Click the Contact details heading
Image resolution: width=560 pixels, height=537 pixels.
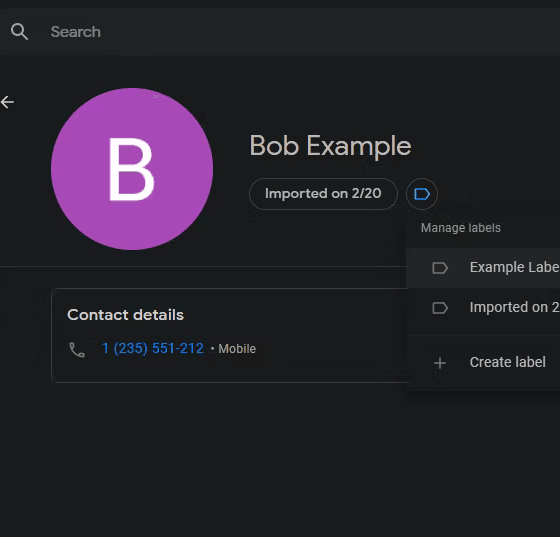[x=125, y=315]
